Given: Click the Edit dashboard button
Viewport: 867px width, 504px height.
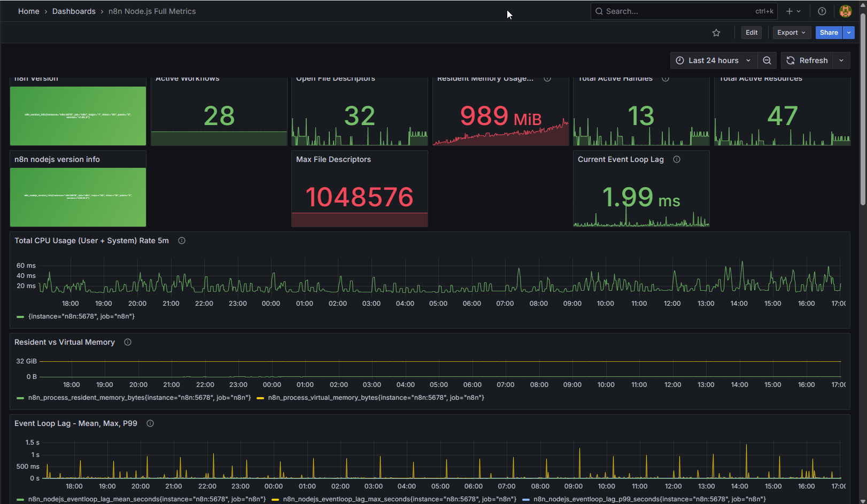Looking at the screenshot, I should [x=752, y=33].
